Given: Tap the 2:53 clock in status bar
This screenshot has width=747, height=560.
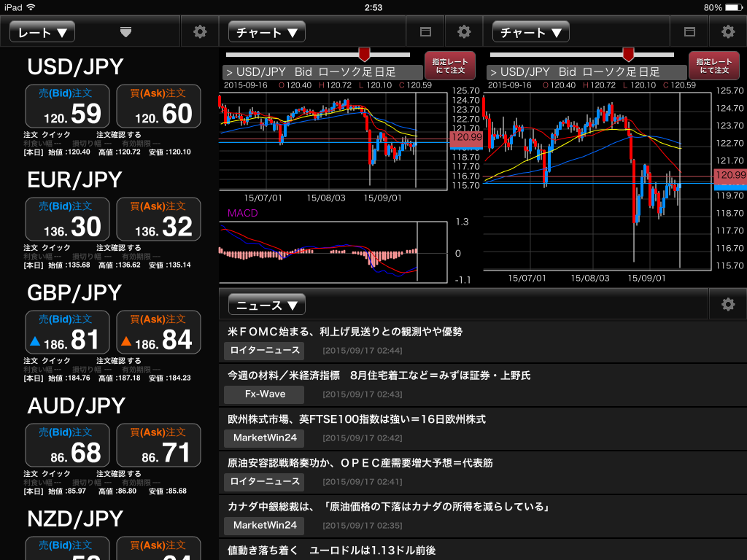Looking at the screenshot, I should 373,7.
